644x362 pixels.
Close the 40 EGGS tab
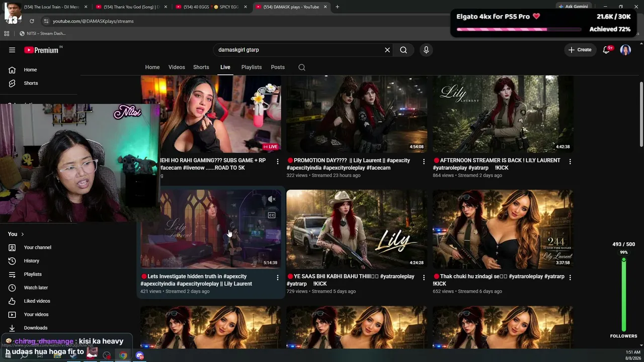[246, 7]
